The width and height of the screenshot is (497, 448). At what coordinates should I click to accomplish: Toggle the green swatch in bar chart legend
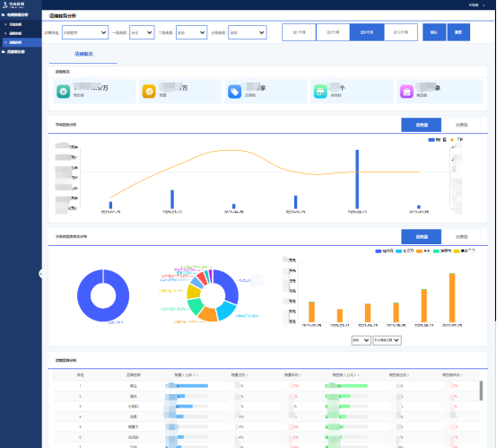click(x=436, y=251)
